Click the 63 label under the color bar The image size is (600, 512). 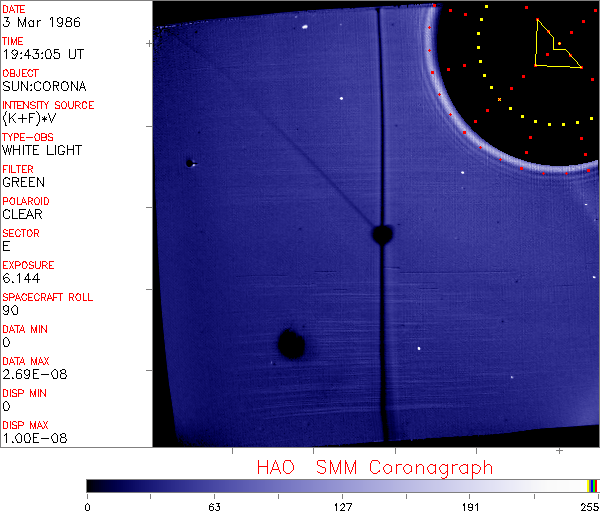pyautogui.click(x=214, y=507)
